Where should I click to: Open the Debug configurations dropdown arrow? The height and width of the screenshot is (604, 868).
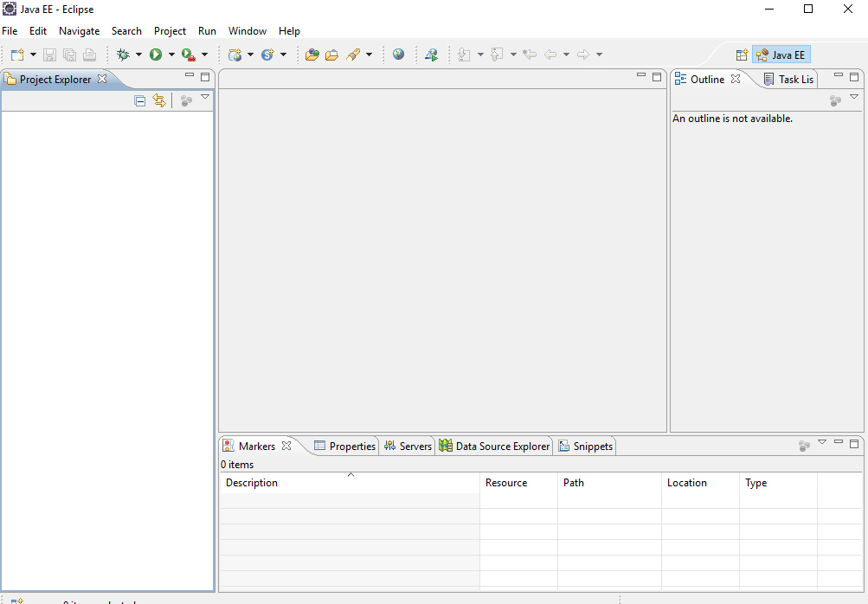tap(138, 55)
